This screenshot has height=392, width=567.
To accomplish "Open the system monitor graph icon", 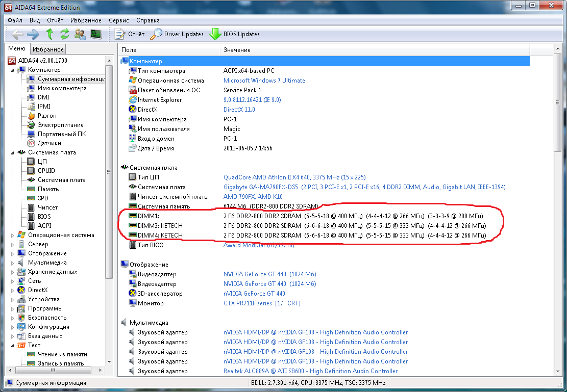I will [96, 34].
